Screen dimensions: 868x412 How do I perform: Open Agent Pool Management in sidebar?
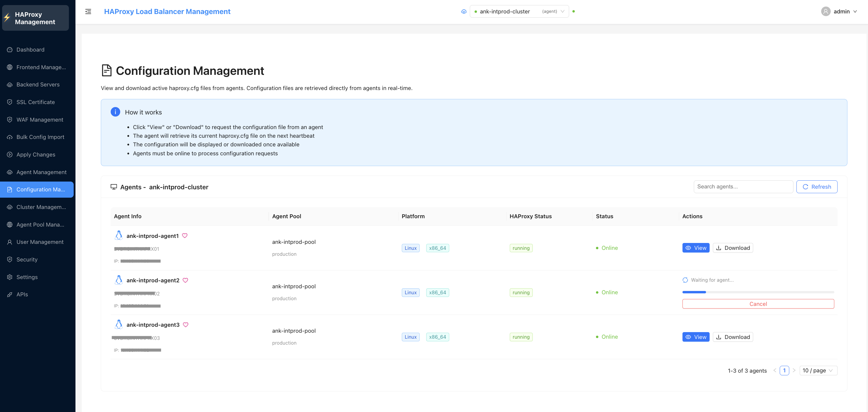tap(37, 224)
